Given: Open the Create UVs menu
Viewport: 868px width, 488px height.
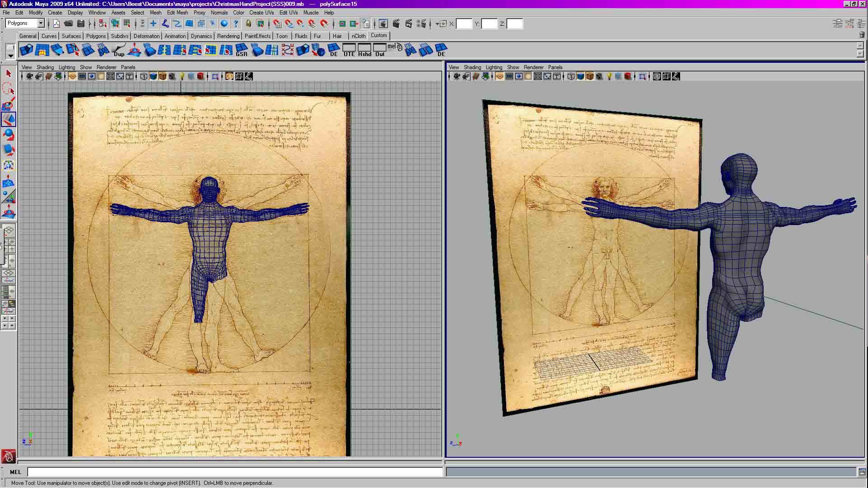Looking at the screenshot, I should pos(261,13).
